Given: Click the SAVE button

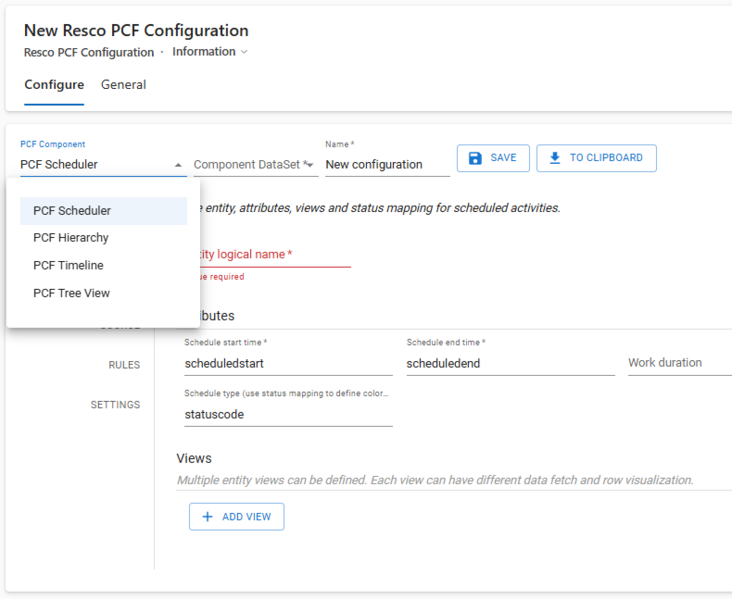Looking at the screenshot, I should (493, 158).
